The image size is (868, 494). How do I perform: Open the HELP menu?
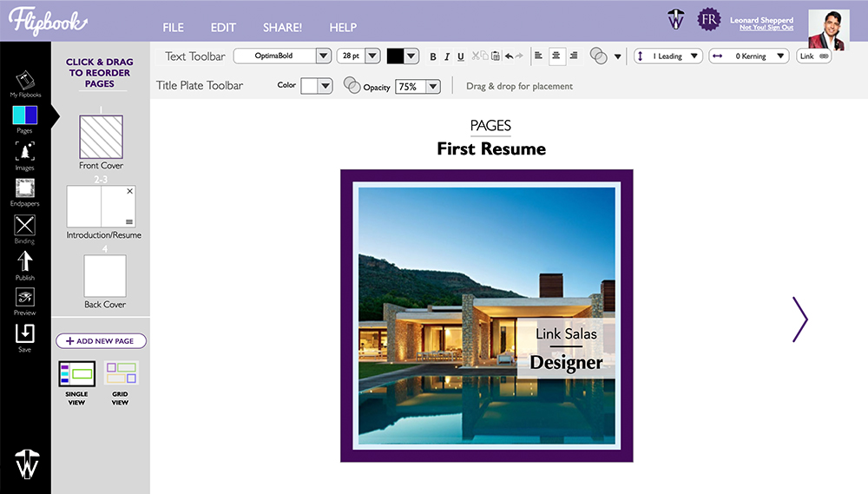click(343, 27)
